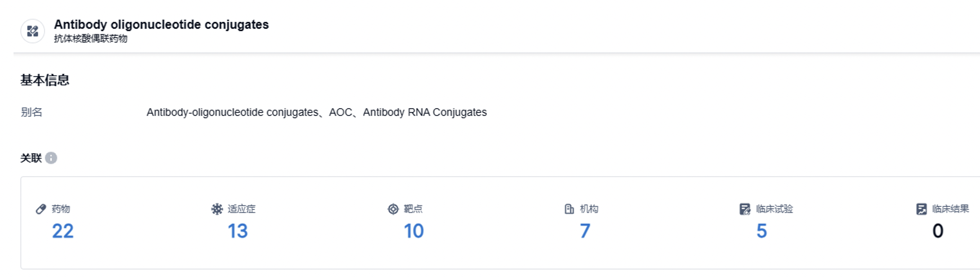This screenshot has width=980, height=277.
Task: Click the 别名 field label
Action: click(32, 113)
